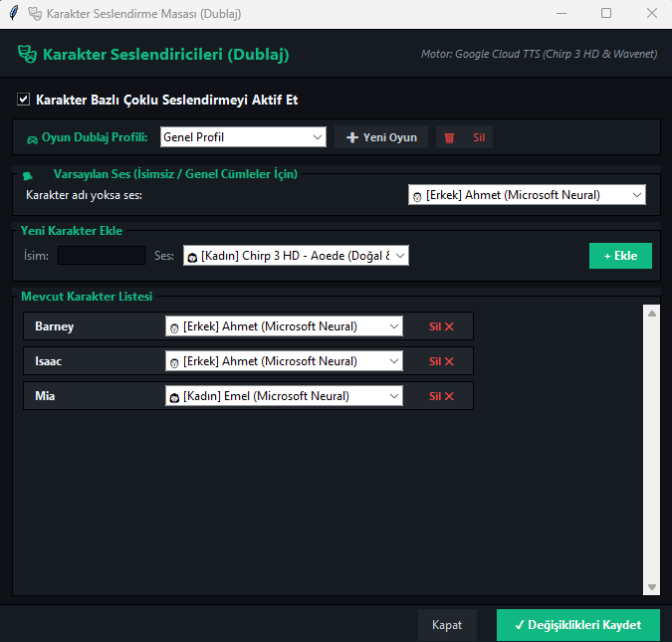
Task: Click the scrollbar down arrow in the character list
Action: 652,587
